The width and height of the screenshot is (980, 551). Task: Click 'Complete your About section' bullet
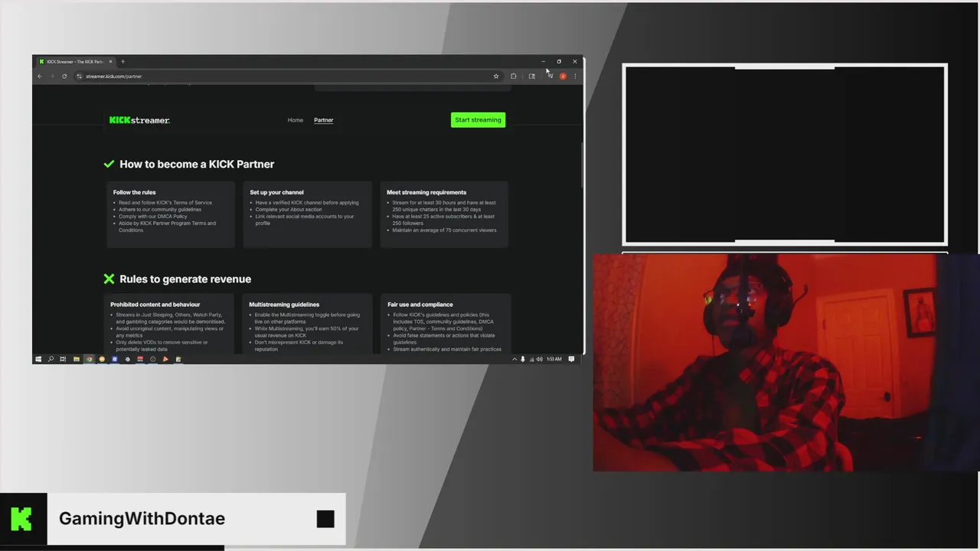click(289, 210)
